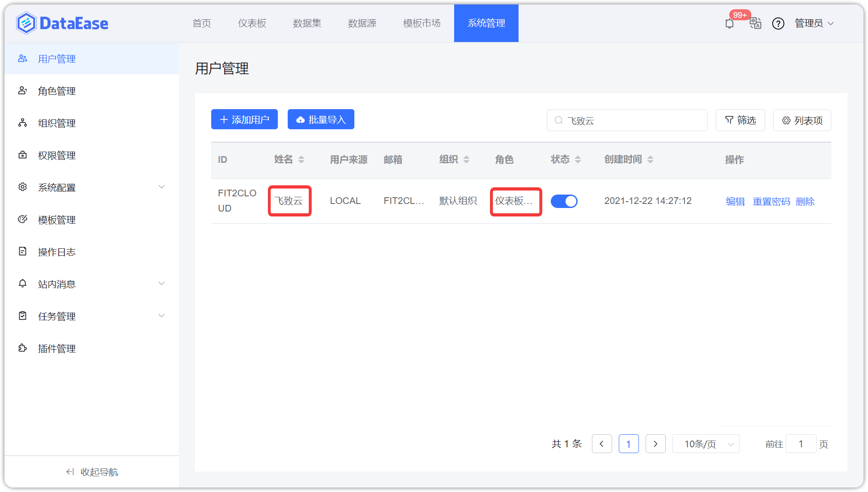Switch to the 仪表板 tab
Screen dimensions: 868x492
coord(252,23)
